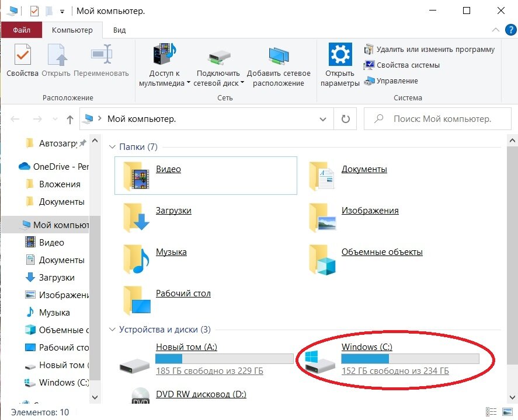Click the Свойства ribbon icon
The image size is (518, 420).
click(22, 55)
